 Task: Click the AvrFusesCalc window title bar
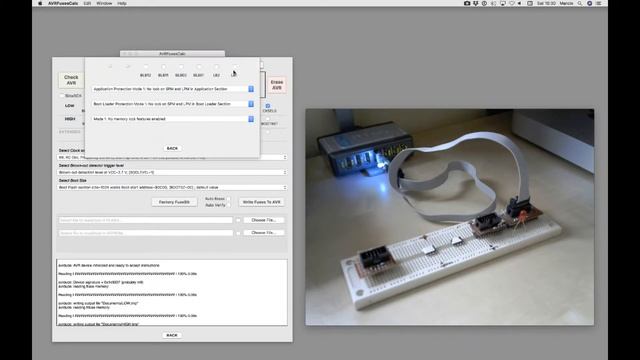coord(172,53)
